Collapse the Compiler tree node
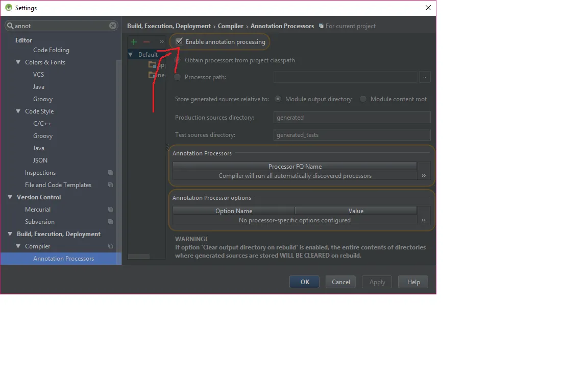Screen dimensions: 588x368 18,246
